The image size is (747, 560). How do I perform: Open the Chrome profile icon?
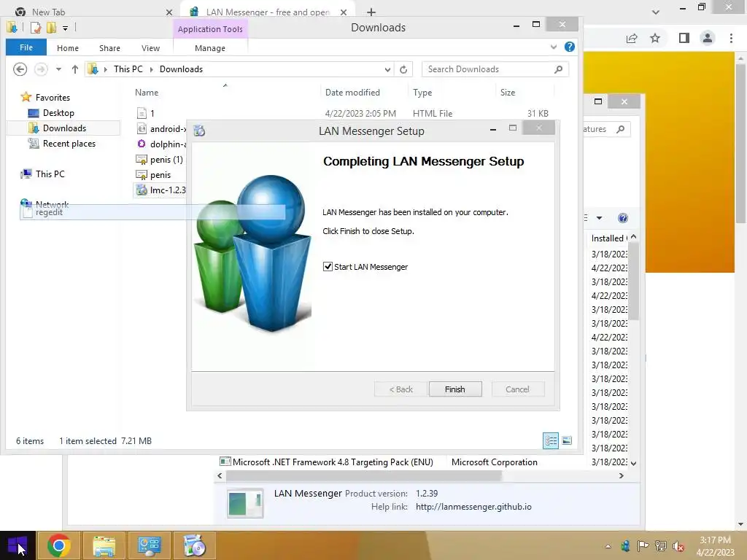tap(708, 38)
